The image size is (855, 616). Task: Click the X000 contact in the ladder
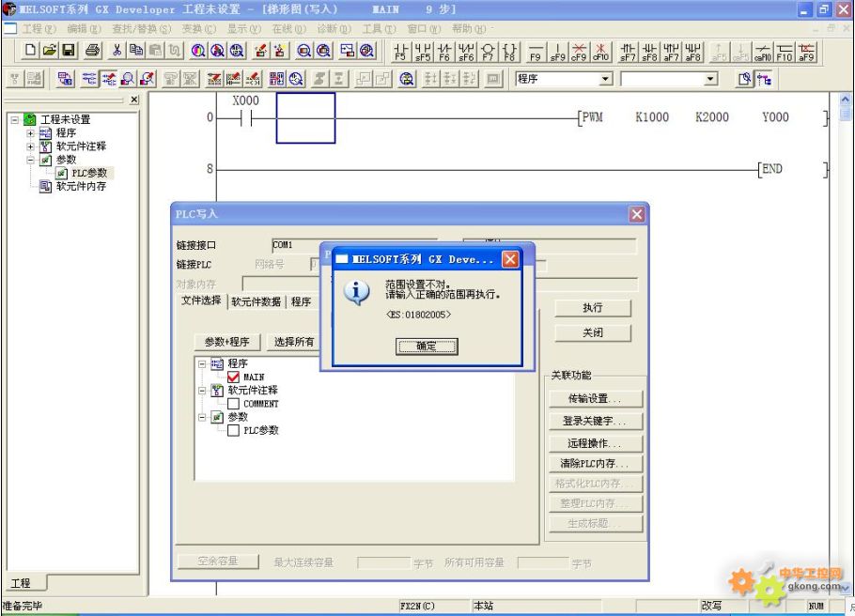[246, 117]
